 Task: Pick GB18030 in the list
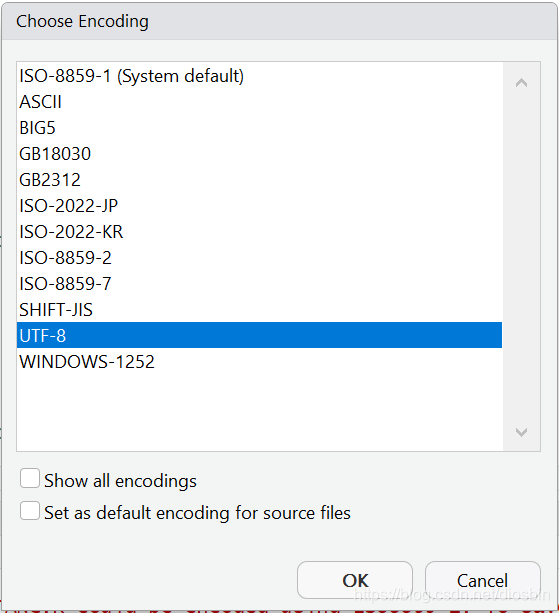[x=260, y=154]
